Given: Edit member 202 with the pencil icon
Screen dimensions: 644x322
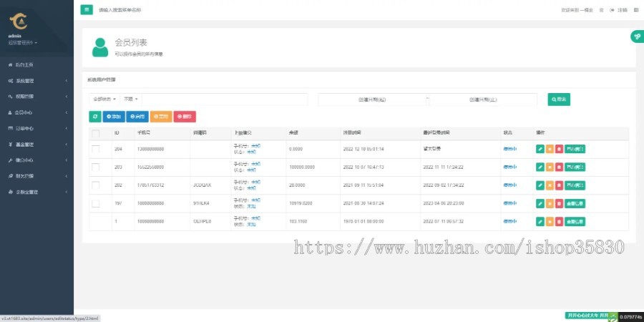Looking at the screenshot, I should [x=540, y=185].
